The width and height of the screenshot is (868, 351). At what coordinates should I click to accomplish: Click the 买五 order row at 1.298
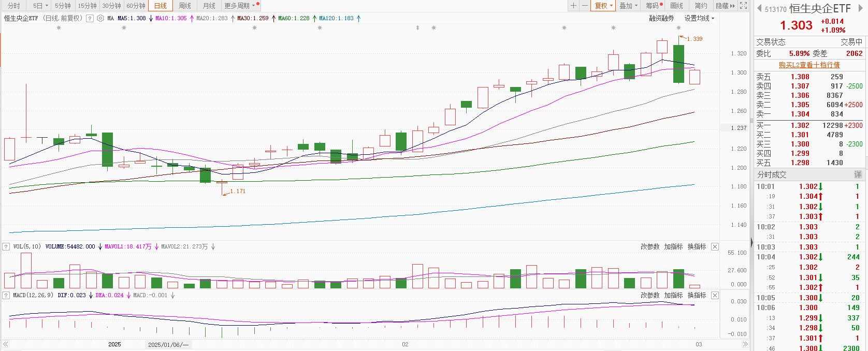pyautogui.click(x=809, y=163)
